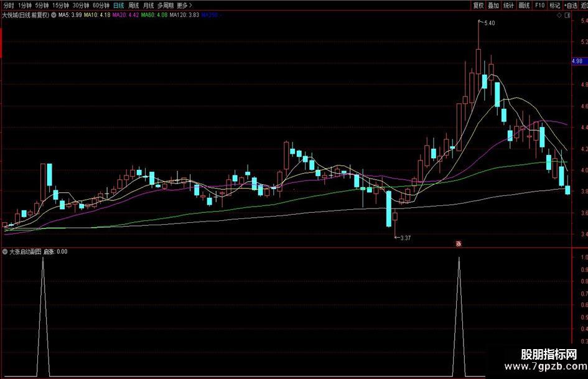Select the 30分钟 period tab
The image size is (588, 379).
point(81,5)
